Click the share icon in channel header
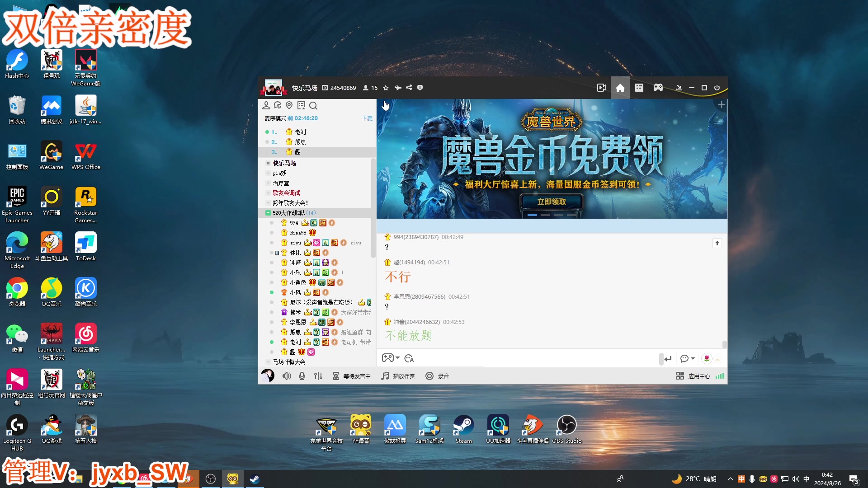The width and height of the screenshot is (868, 488). [x=409, y=88]
